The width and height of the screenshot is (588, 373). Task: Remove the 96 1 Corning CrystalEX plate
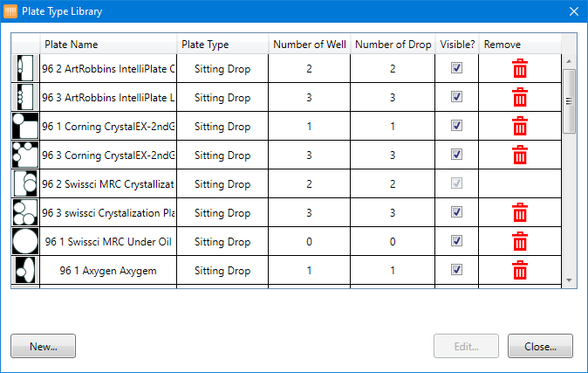pos(520,126)
